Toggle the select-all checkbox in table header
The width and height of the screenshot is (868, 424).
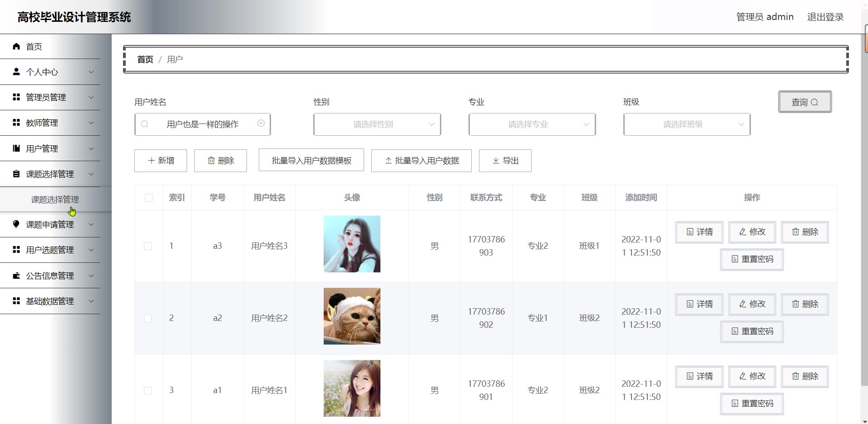point(149,197)
